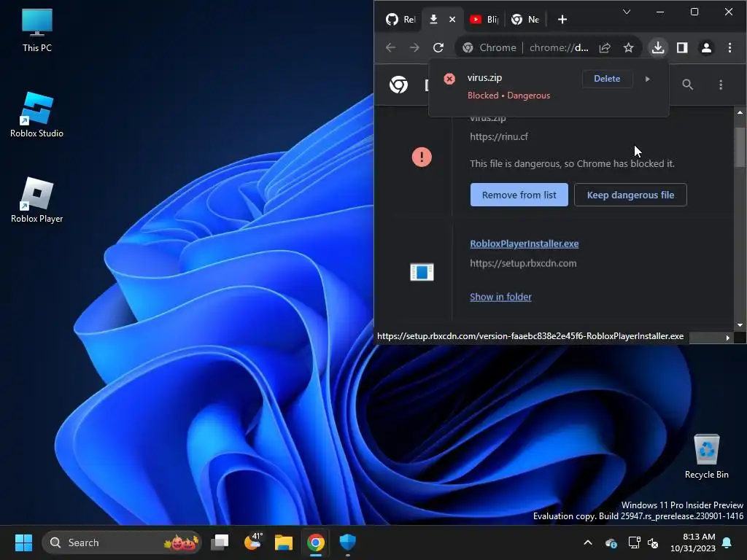
Task: Open Roblox Studio desktop shortcut
Action: (36, 114)
